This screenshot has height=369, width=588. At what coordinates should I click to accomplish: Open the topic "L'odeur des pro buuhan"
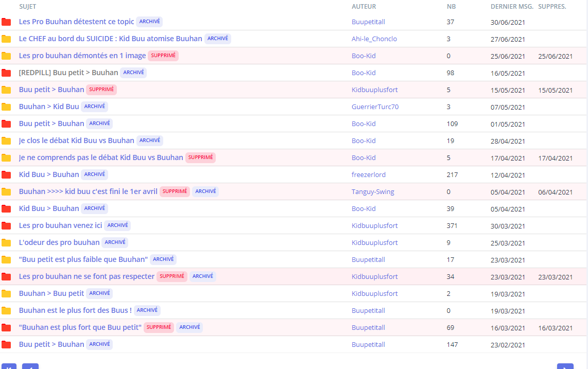(x=59, y=242)
